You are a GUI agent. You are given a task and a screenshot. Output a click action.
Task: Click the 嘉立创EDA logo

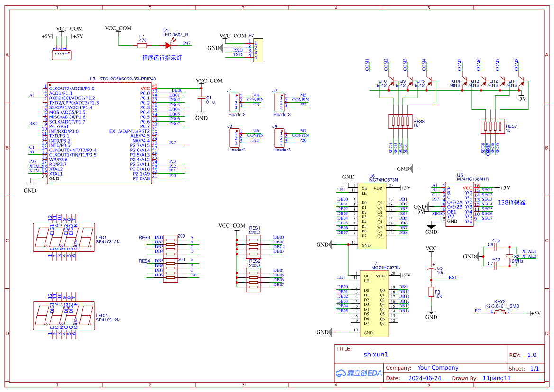(358, 373)
